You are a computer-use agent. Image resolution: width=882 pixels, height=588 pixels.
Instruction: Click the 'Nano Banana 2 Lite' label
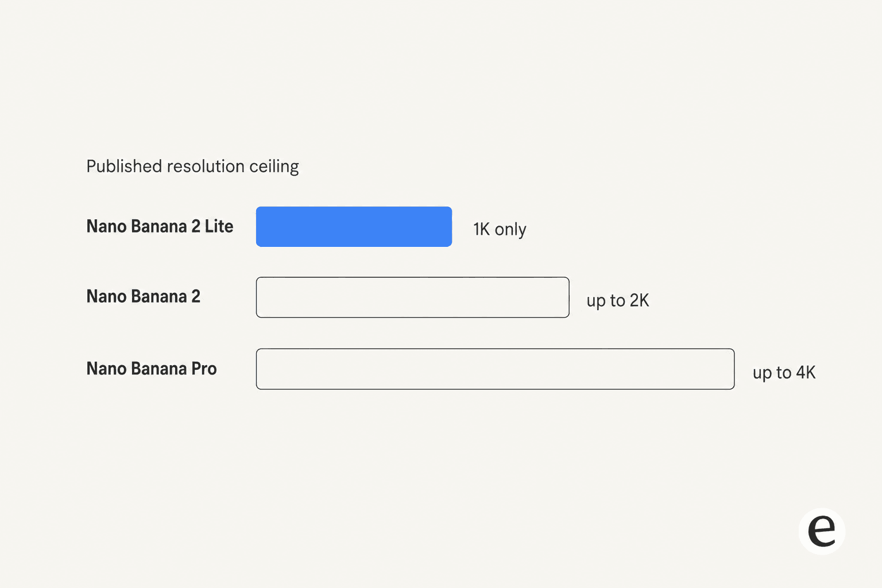pos(160,226)
